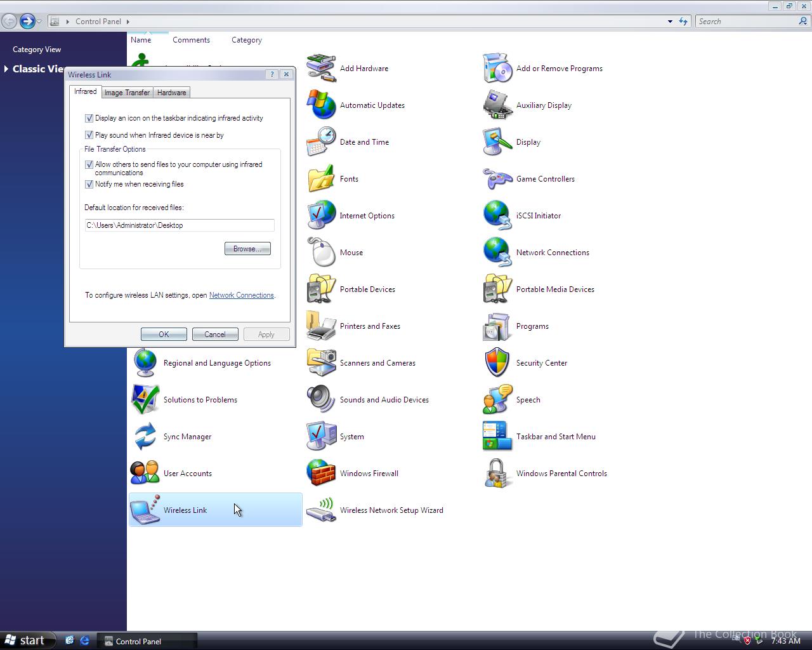The height and width of the screenshot is (650, 812).
Task: Open recent pages dropdown next to Forward
Action: (39, 22)
